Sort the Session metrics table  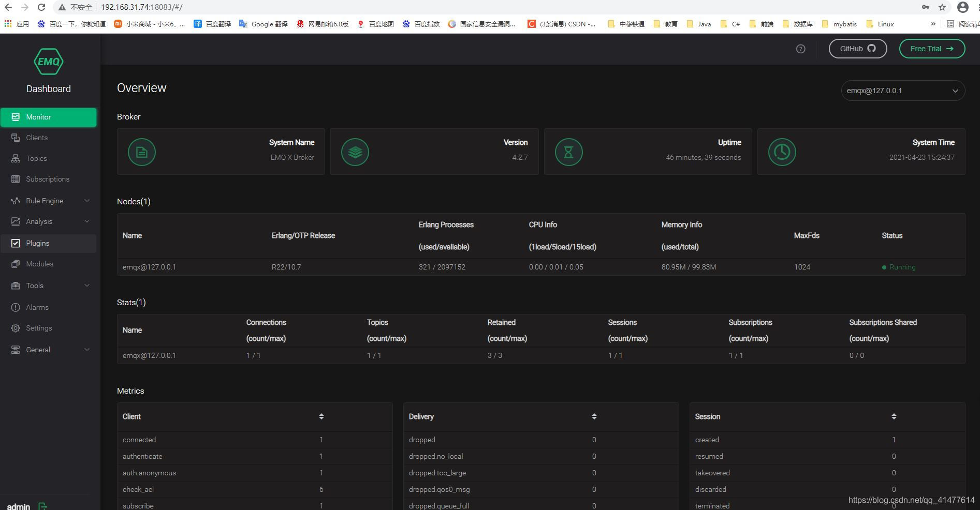click(894, 416)
